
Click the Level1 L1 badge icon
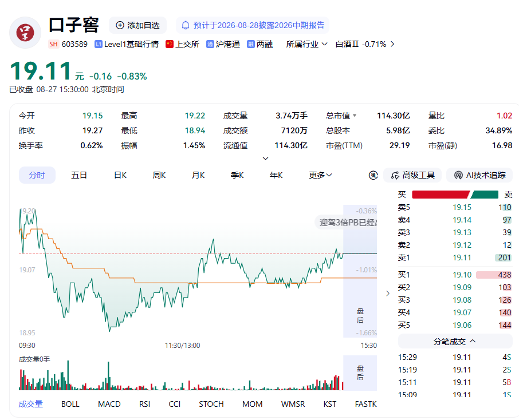tap(99, 44)
